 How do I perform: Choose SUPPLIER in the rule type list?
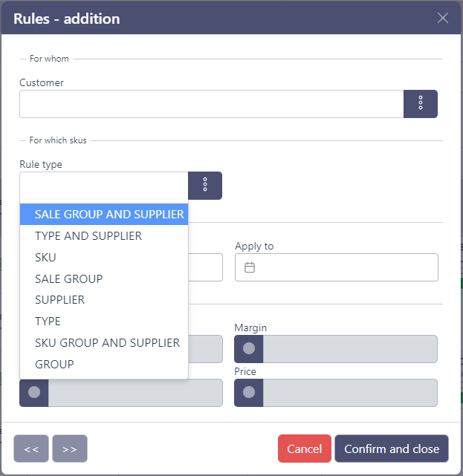pyautogui.click(x=59, y=300)
